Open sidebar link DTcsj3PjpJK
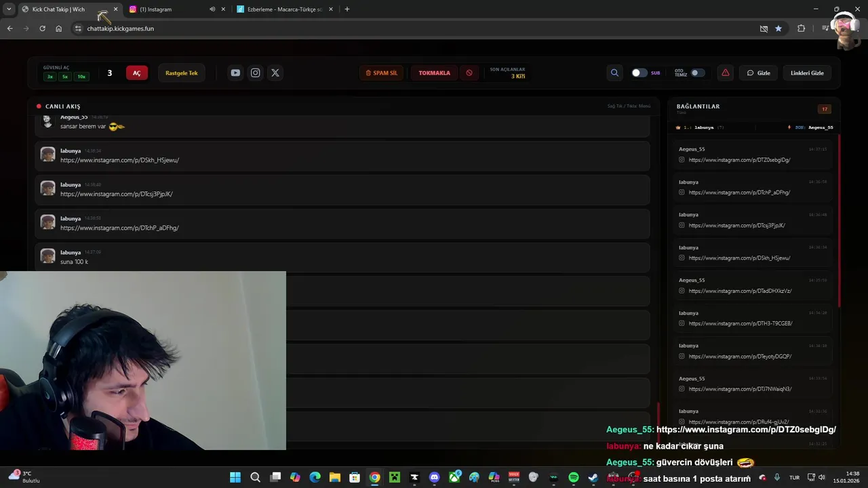The height and width of the screenshot is (488, 868). click(x=736, y=226)
